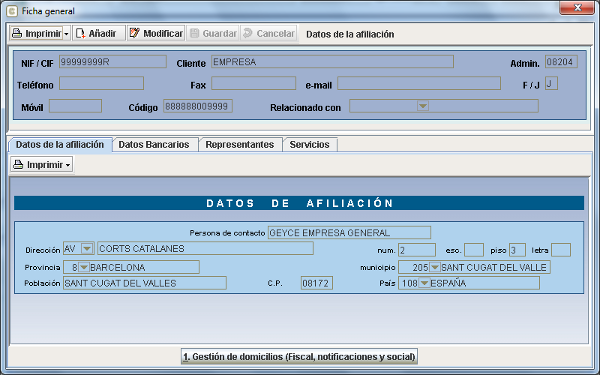The height and width of the screenshot is (375, 600).
Task: Click the Población field SANT CUGAT DEL VALLES
Action: (x=145, y=283)
